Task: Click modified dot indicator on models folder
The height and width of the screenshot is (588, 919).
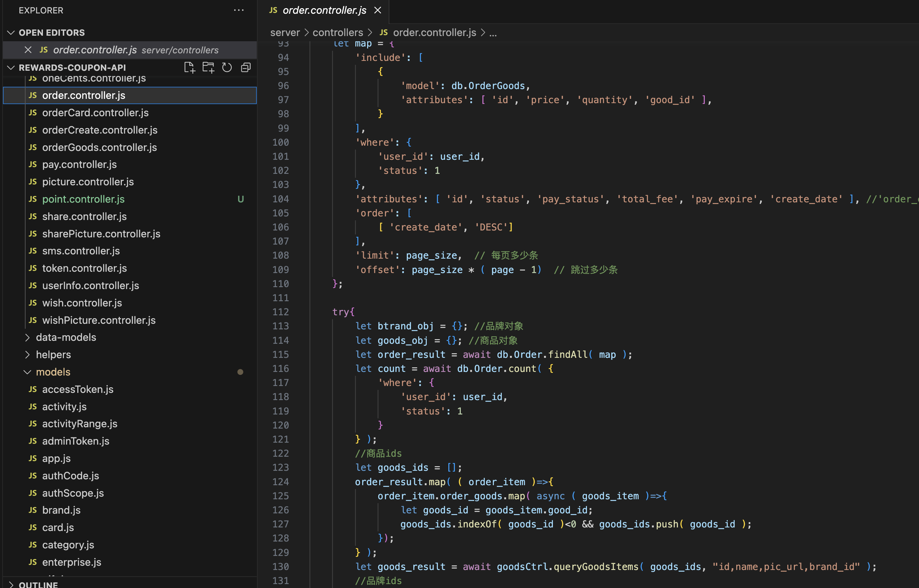Action: point(240,372)
